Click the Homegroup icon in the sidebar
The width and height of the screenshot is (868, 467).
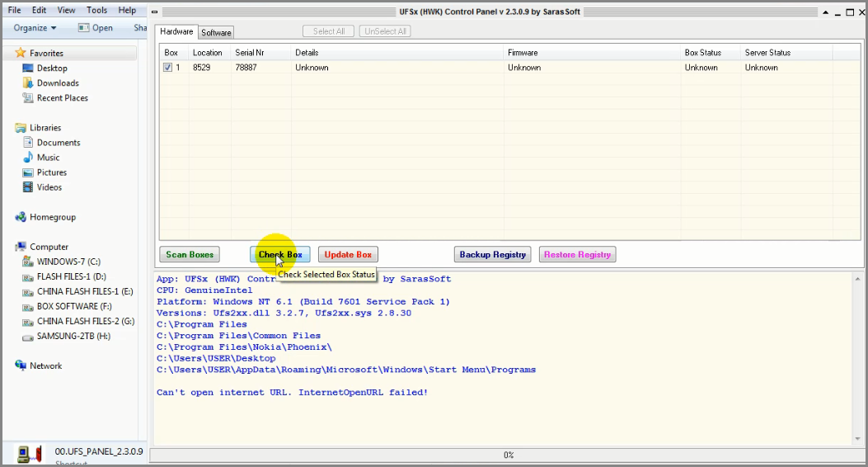point(21,217)
